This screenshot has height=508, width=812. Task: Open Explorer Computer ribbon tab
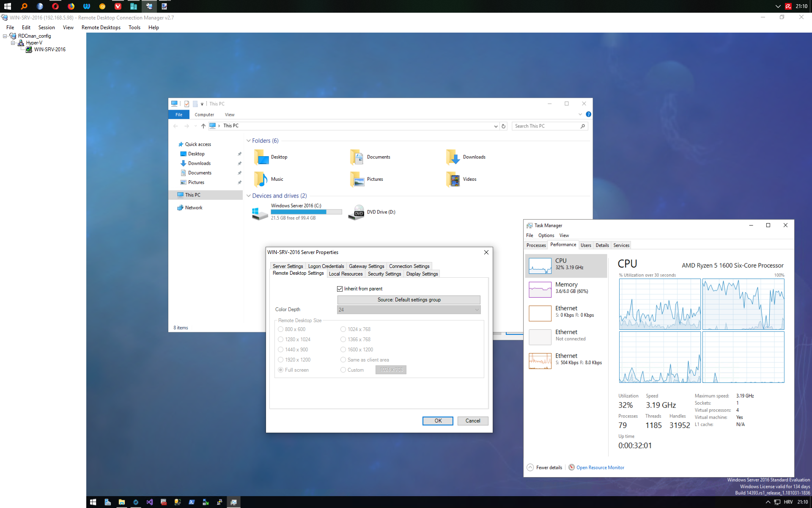[x=204, y=115]
